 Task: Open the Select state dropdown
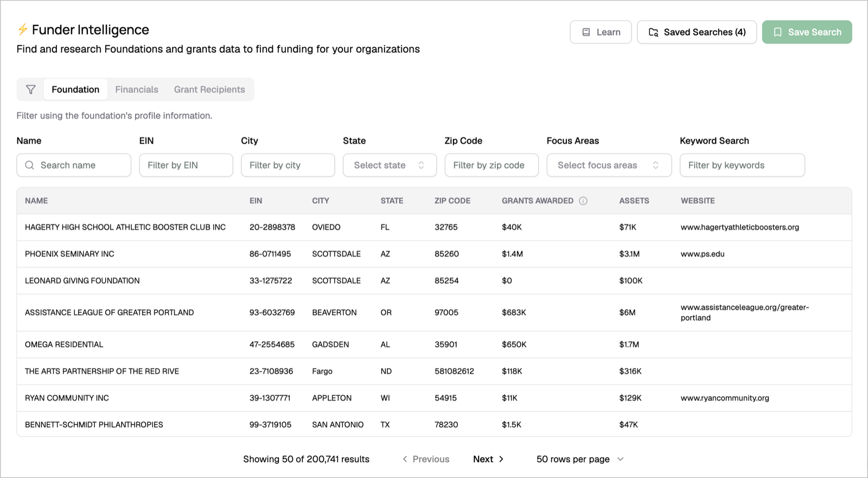pos(390,165)
